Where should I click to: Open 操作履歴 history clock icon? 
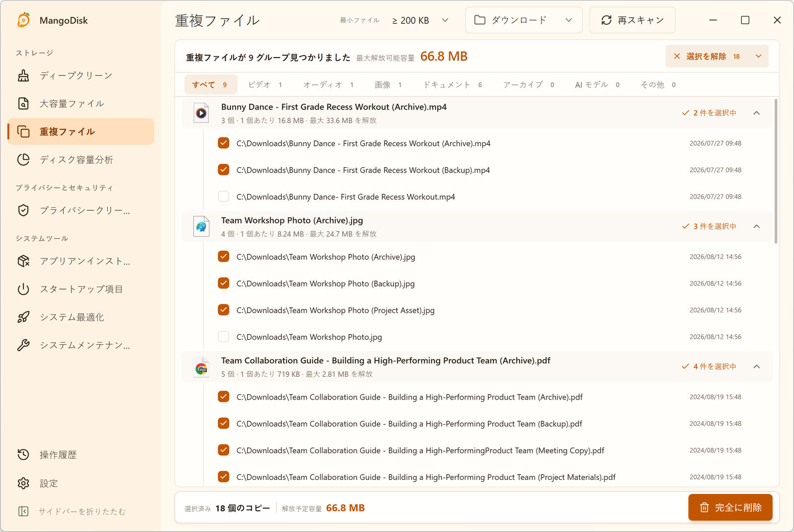coord(23,455)
